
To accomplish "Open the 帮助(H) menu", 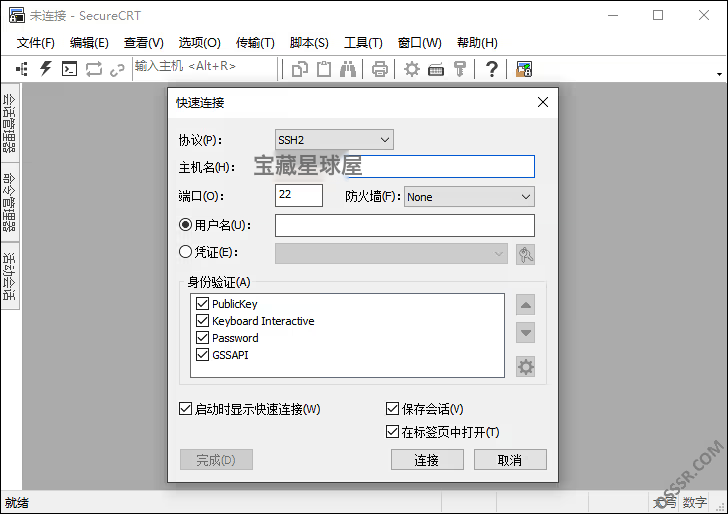I will (477, 43).
